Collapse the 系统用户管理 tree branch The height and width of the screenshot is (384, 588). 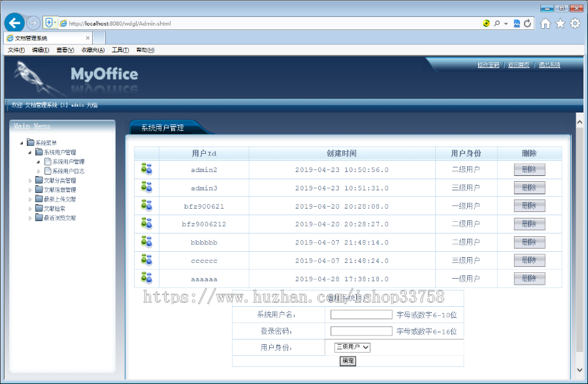click(29, 152)
